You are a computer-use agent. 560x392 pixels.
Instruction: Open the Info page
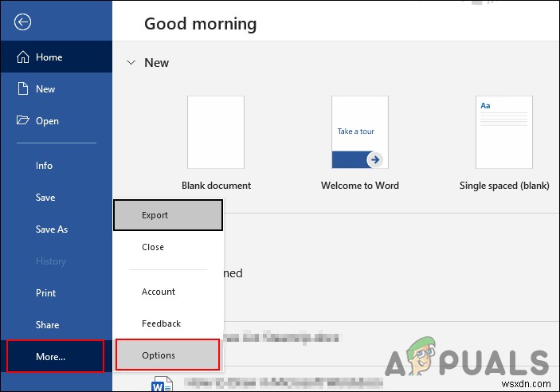tap(57, 166)
